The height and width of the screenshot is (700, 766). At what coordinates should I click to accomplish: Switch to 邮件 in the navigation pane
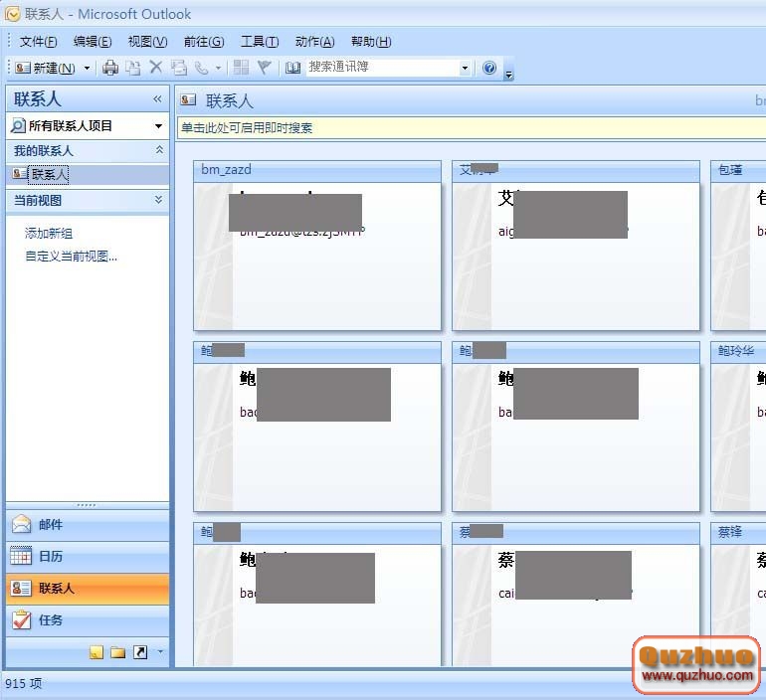point(88,525)
